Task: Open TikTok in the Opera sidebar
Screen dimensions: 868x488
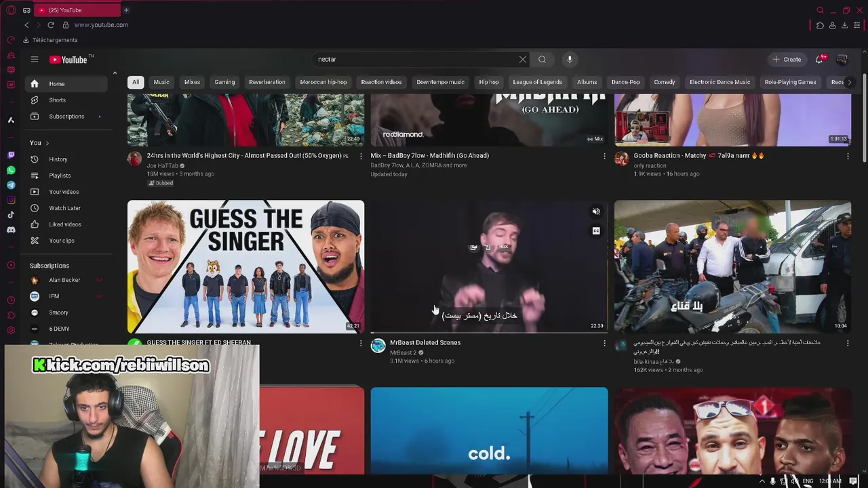Action: [x=11, y=215]
